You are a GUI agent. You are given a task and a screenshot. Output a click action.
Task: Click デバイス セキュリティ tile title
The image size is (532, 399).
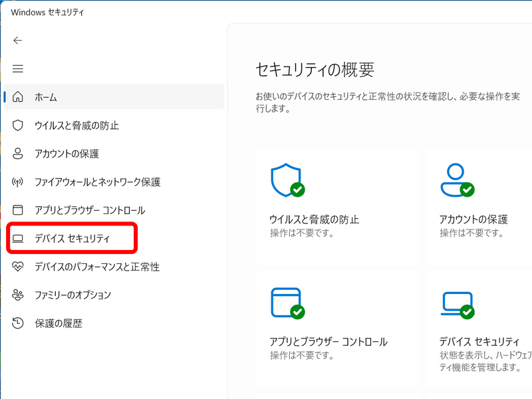479,342
